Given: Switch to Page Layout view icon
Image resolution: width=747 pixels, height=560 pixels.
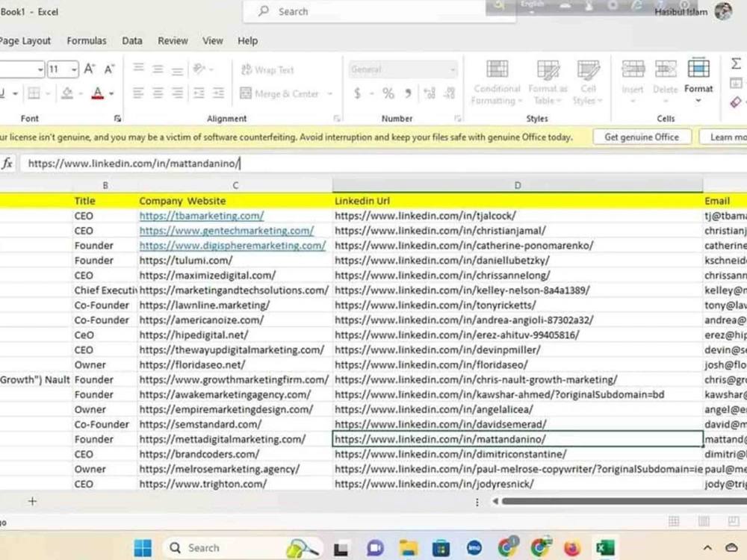Looking at the screenshot, I should click(x=704, y=521).
